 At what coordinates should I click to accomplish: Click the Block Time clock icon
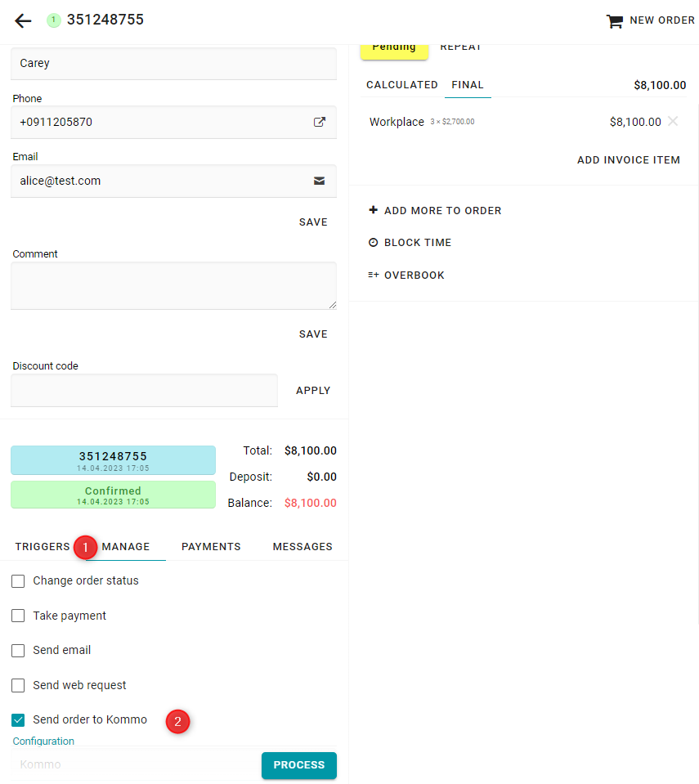[374, 243]
